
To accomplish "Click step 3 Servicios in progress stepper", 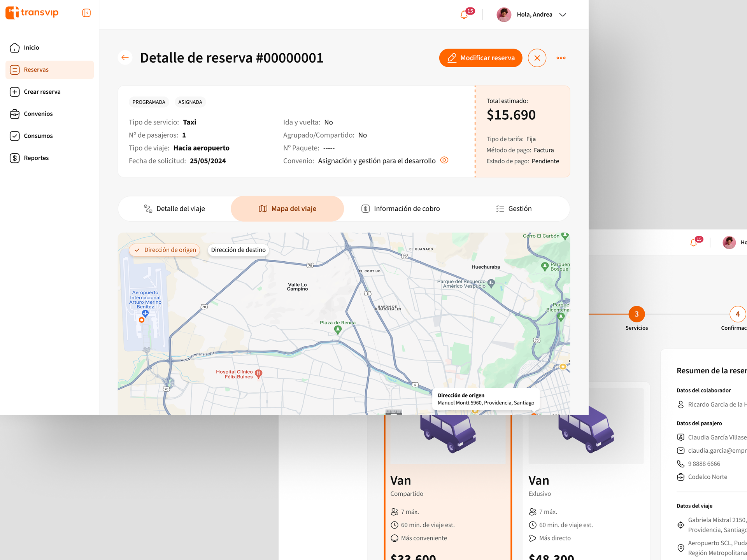I will click(x=637, y=314).
